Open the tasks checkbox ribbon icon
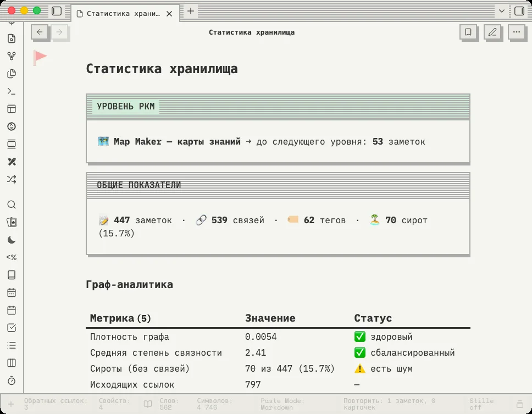This screenshot has width=532, height=414. click(x=12, y=328)
